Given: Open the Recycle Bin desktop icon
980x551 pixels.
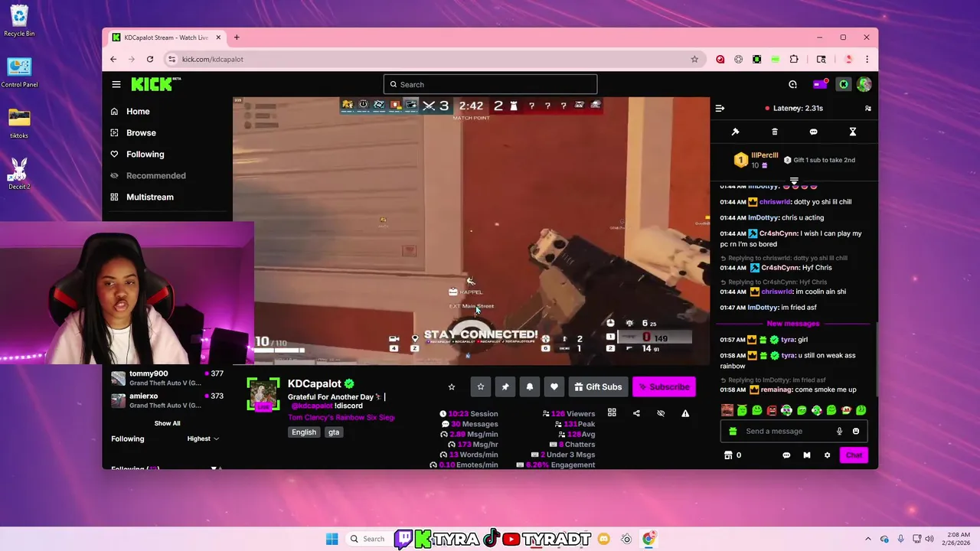Looking at the screenshot, I should (x=19, y=21).
